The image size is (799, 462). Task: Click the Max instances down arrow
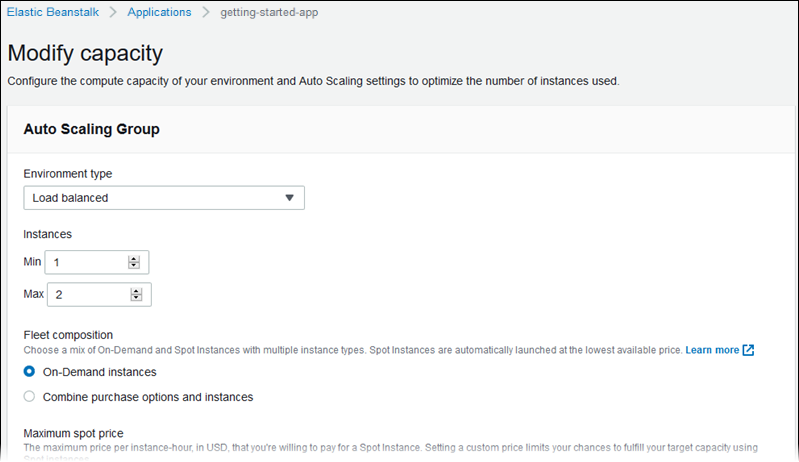pyautogui.click(x=134, y=298)
